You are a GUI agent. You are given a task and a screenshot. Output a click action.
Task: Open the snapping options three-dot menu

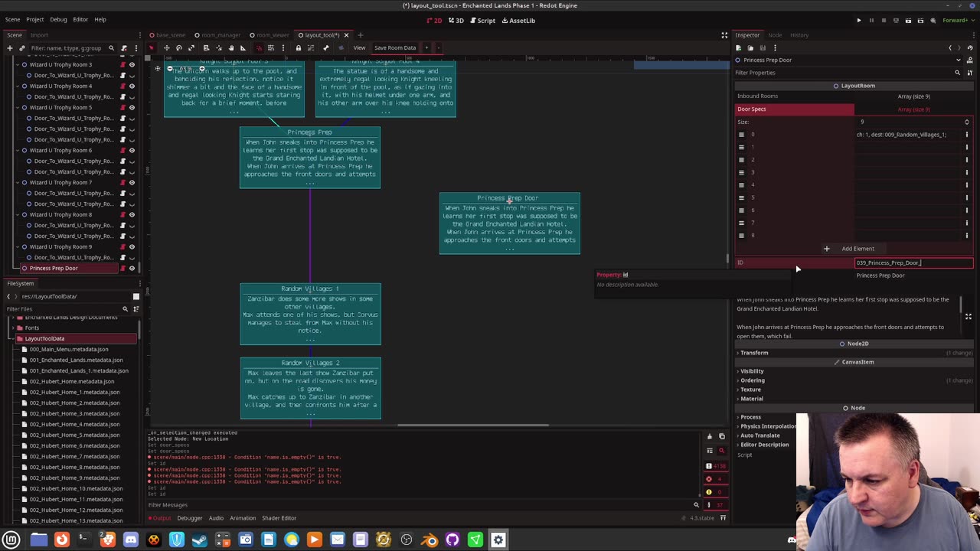pos(283,47)
